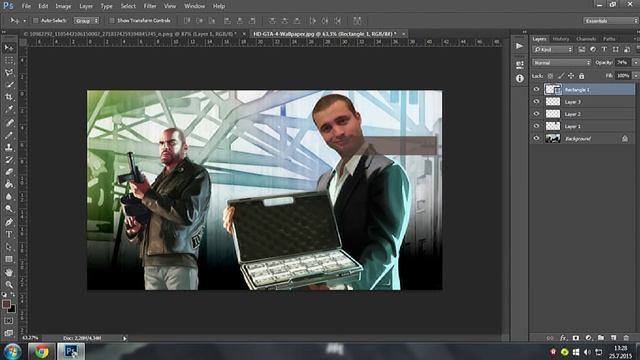Screen dimensions: 640x360
Task: Open the Layer menu
Action: (86, 6)
